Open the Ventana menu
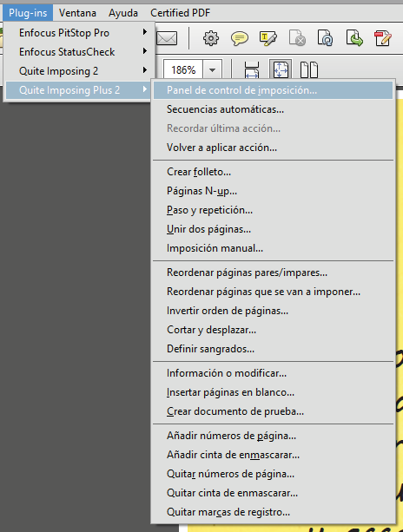 (x=77, y=13)
